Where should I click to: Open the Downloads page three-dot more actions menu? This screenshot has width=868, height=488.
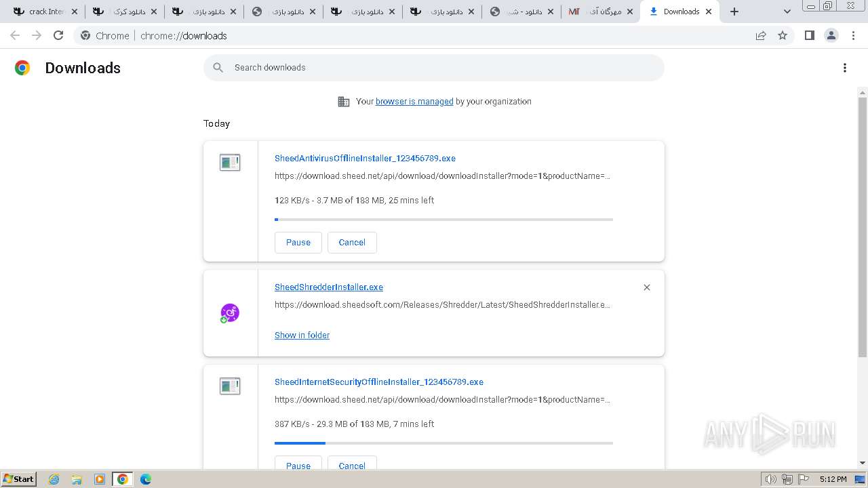(845, 68)
